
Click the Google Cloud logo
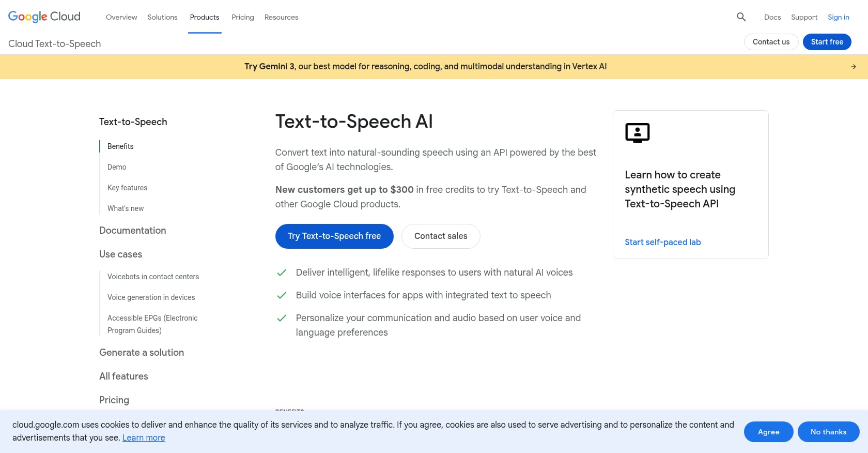click(x=44, y=17)
